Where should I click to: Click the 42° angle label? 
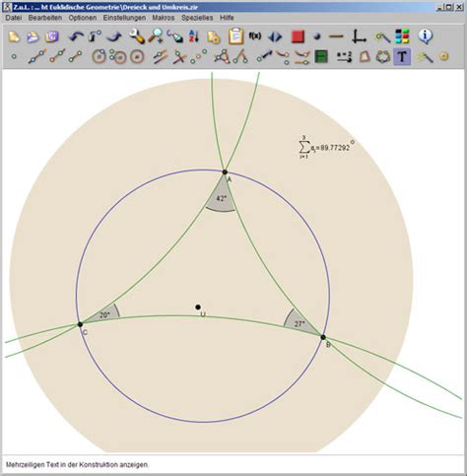pyautogui.click(x=222, y=198)
